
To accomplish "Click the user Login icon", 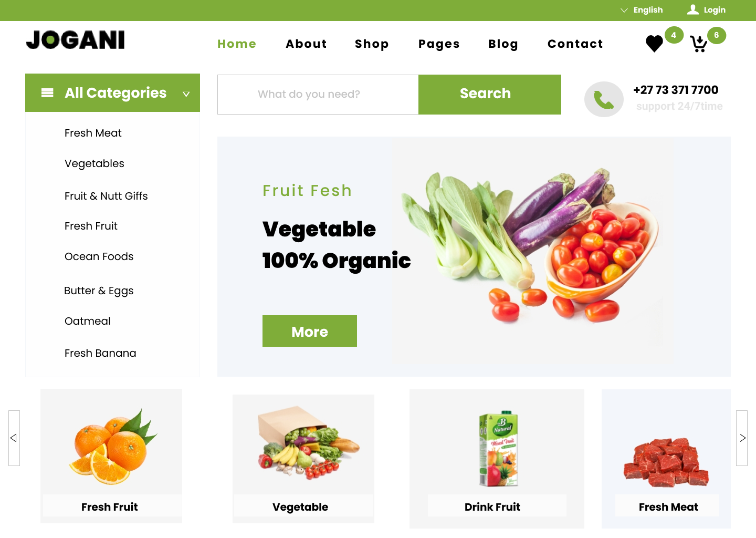I will click(693, 9).
